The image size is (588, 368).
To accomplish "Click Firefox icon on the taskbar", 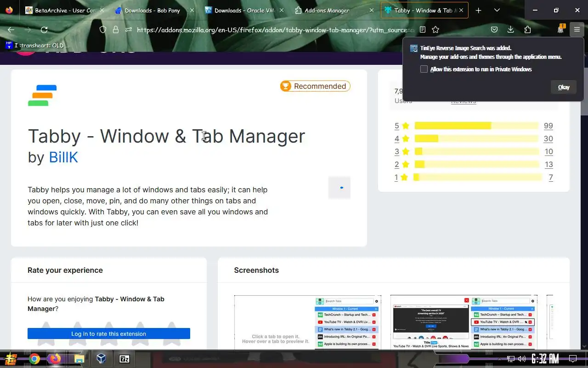I will (x=56, y=359).
